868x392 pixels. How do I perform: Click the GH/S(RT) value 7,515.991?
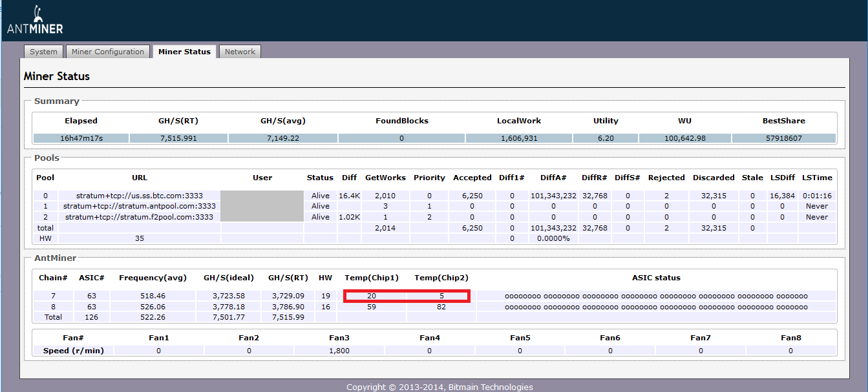coord(178,138)
